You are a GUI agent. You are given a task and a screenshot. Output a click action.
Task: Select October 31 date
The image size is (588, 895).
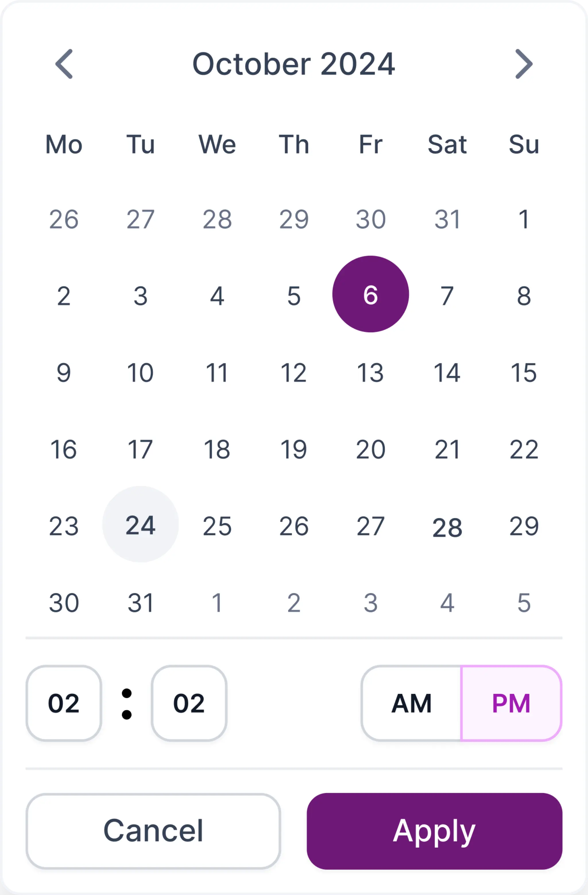click(140, 603)
